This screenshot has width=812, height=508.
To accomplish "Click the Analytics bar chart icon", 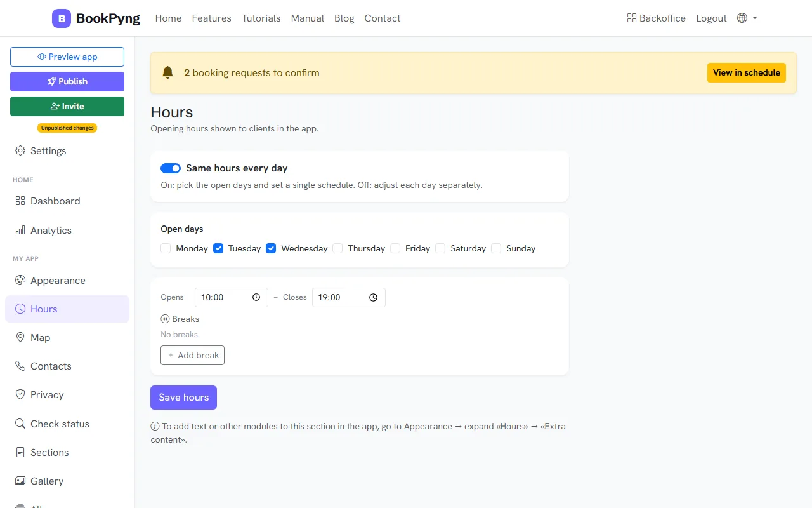I will click(20, 230).
